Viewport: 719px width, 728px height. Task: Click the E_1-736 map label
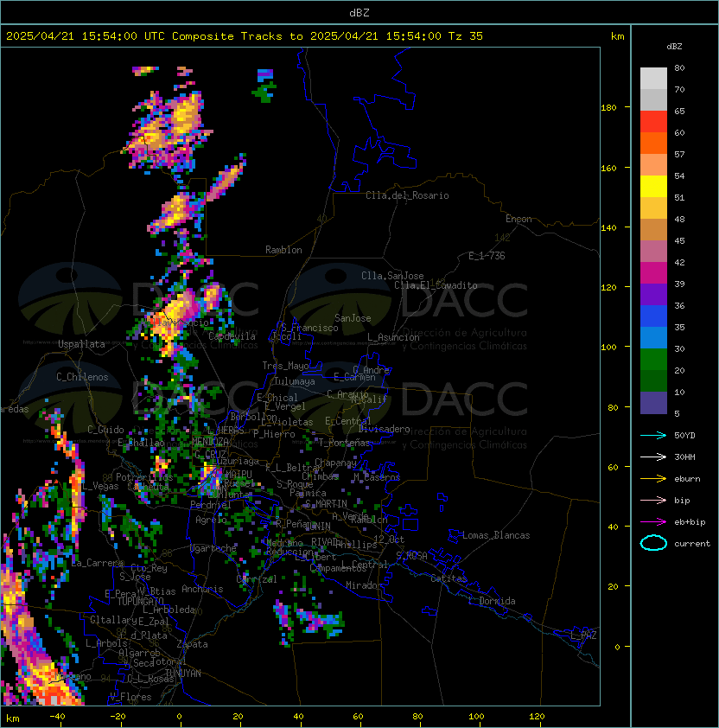pyautogui.click(x=487, y=256)
